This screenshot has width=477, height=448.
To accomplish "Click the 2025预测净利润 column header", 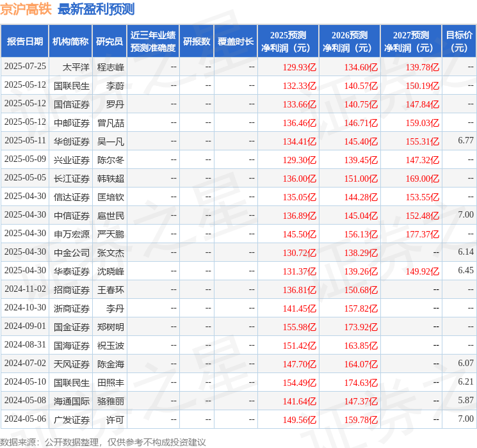I will pyautogui.click(x=288, y=42).
